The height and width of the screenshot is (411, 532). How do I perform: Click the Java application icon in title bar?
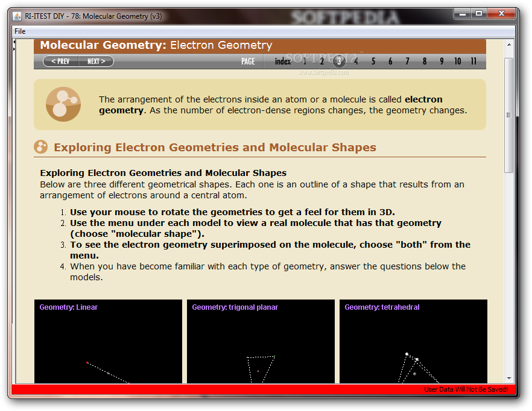tap(17, 16)
